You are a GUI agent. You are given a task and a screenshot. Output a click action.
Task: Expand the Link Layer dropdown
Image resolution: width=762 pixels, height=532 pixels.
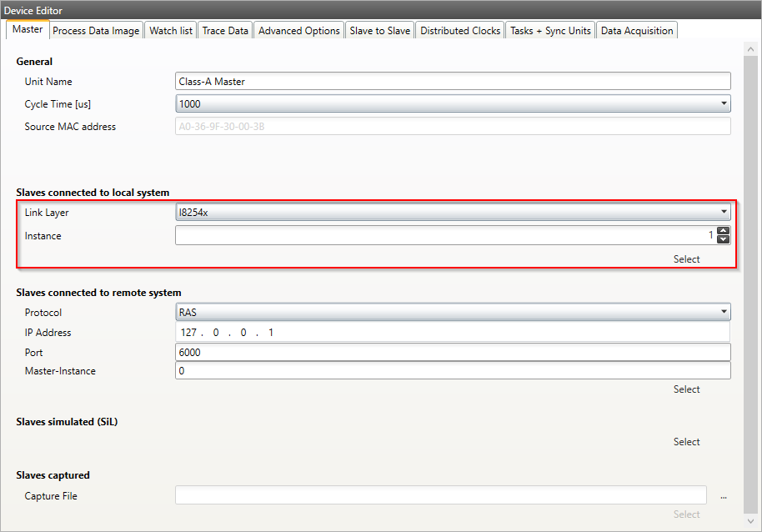(x=724, y=212)
